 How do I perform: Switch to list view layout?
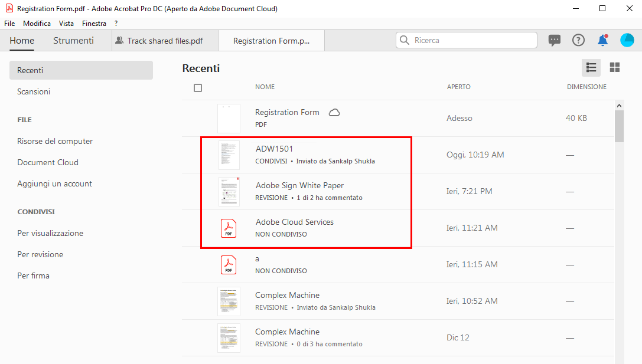[591, 68]
